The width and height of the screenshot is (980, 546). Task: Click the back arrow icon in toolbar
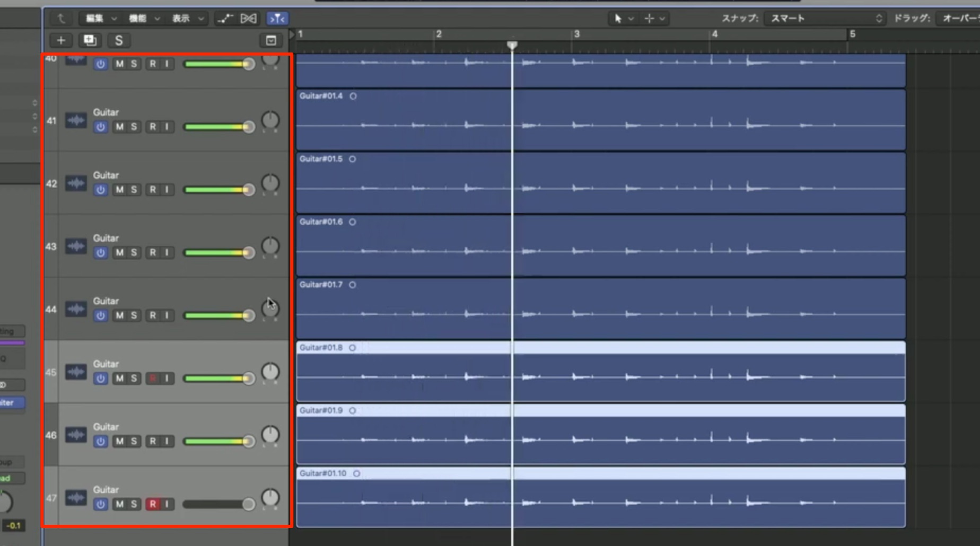pyautogui.click(x=62, y=19)
